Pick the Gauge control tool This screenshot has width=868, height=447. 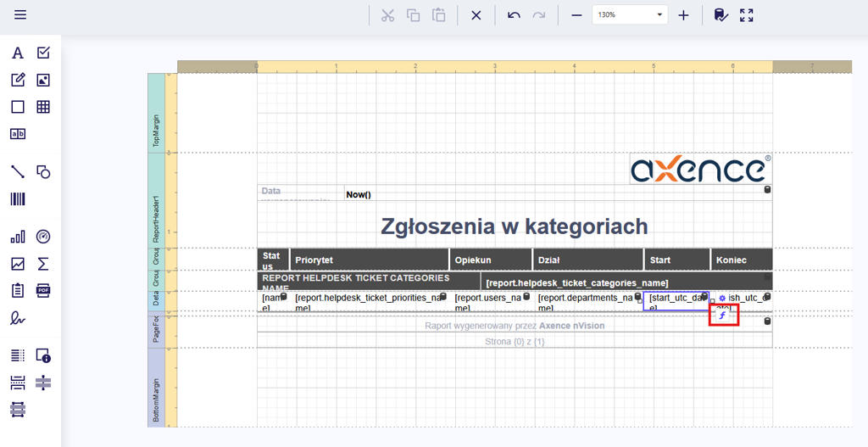[x=44, y=237]
